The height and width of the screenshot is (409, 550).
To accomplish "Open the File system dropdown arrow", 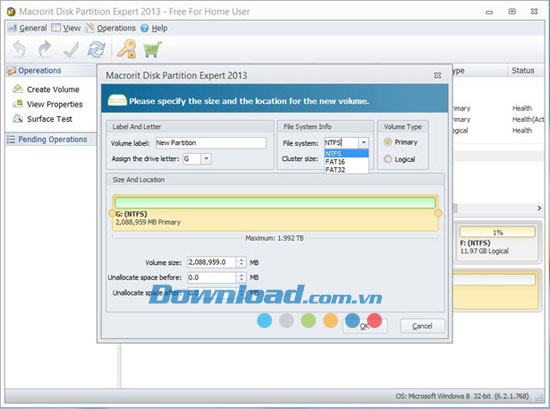I will click(363, 142).
